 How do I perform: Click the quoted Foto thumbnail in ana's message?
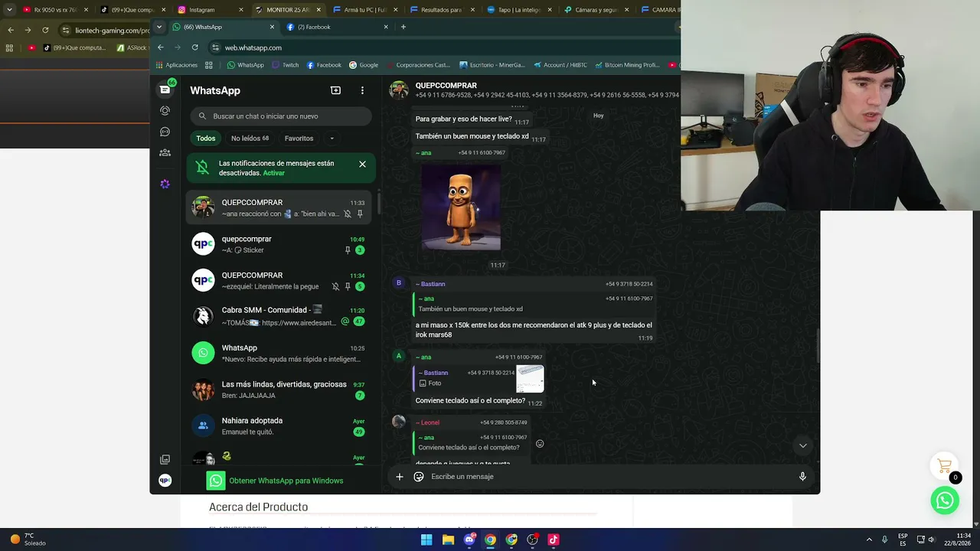point(530,379)
